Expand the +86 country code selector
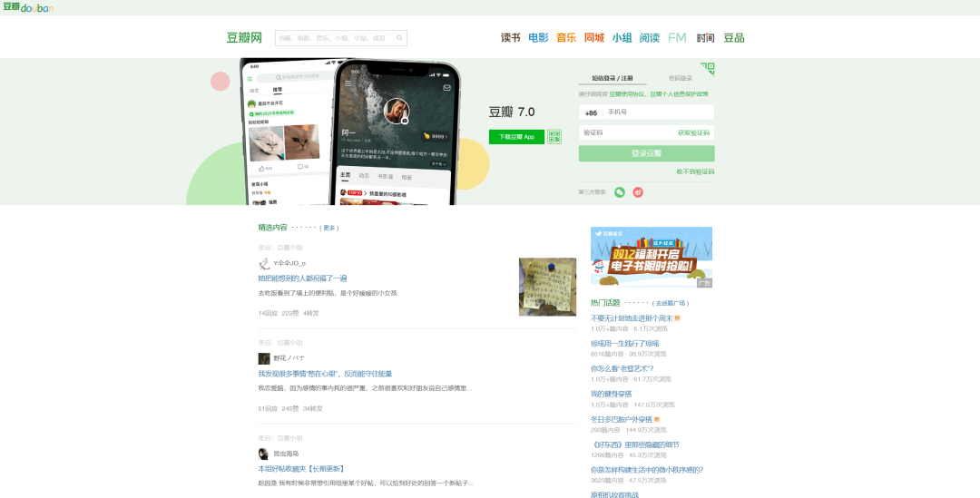This screenshot has width=980, height=498. click(x=591, y=112)
